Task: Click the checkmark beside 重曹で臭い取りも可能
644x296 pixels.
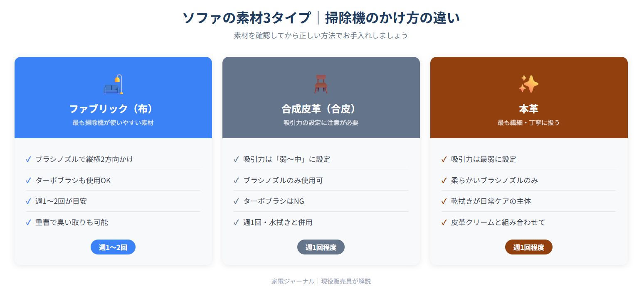Action: [x=28, y=223]
